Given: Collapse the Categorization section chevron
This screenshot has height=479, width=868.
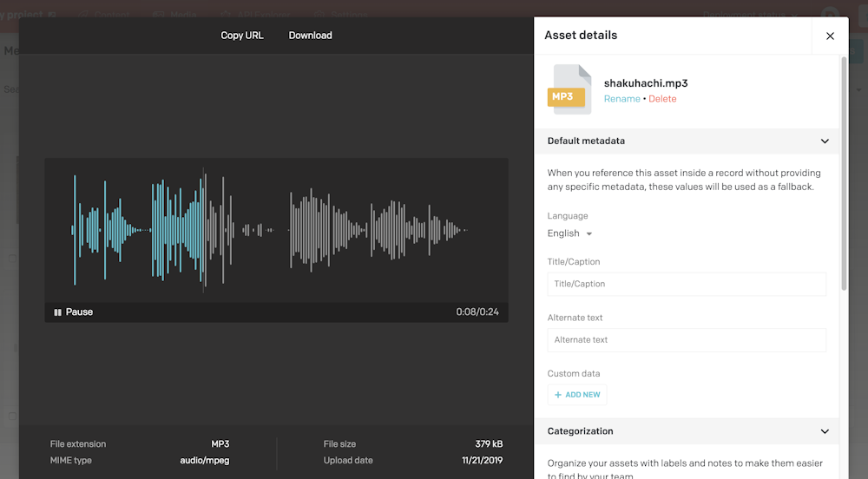Looking at the screenshot, I should coord(825,431).
